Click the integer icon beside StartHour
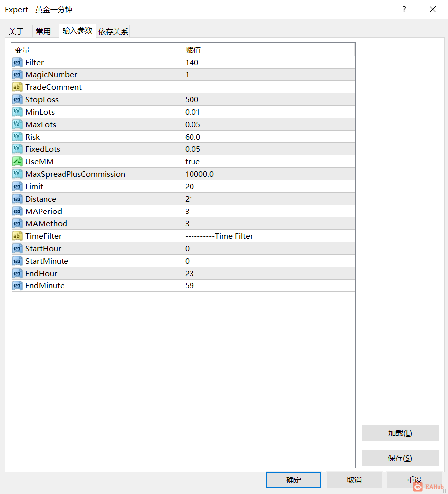 [x=17, y=249]
